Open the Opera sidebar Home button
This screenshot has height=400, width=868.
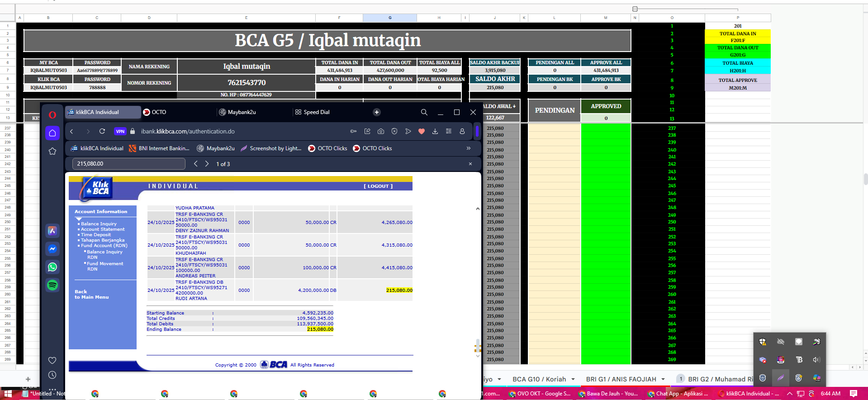pos(52,133)
